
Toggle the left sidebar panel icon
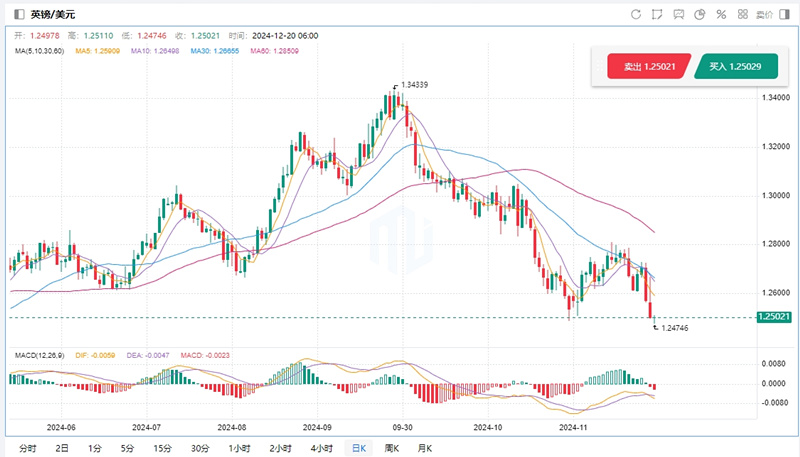point(17,15)
